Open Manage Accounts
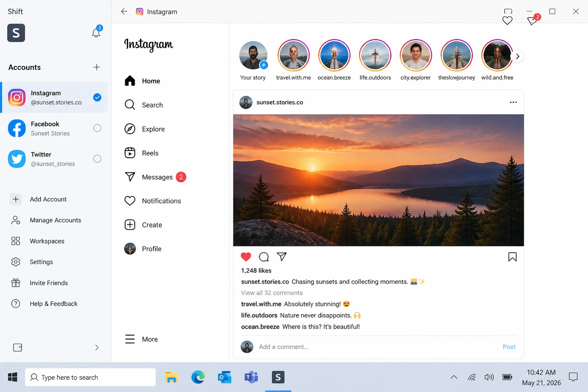 click(x=46, y=220)
